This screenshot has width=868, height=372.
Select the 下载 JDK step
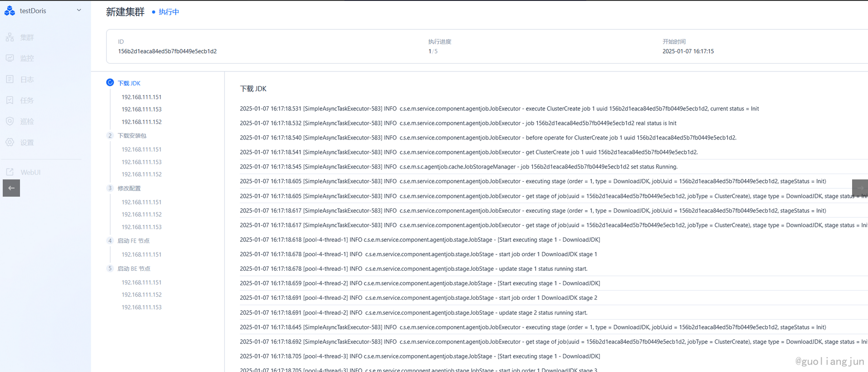pyautogui.click(x=129, y=83)
